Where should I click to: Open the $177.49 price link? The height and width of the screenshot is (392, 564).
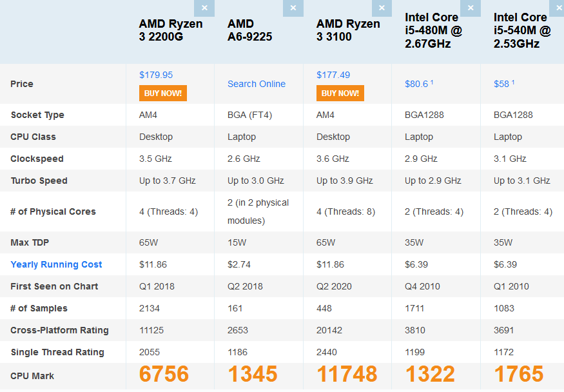coord(333,75)
